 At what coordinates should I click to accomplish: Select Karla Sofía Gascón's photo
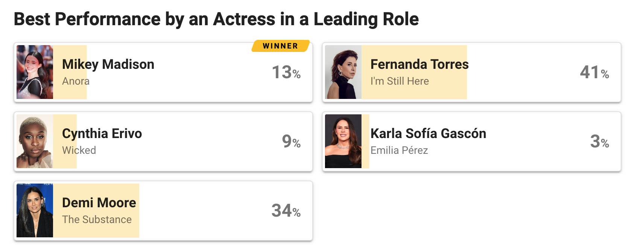pos(343,141)
